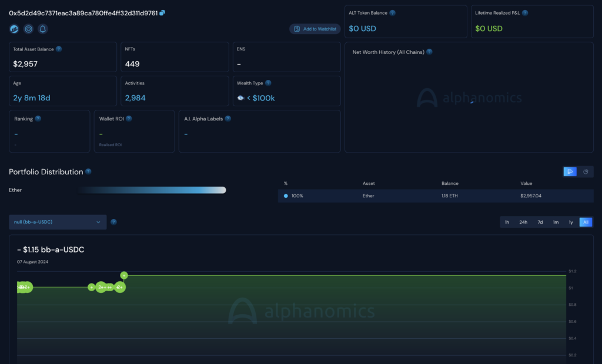Click the Ether distribution gradient bar
Image resolution: width=602 pixels, height=364 pixels.
click(151, 190)
